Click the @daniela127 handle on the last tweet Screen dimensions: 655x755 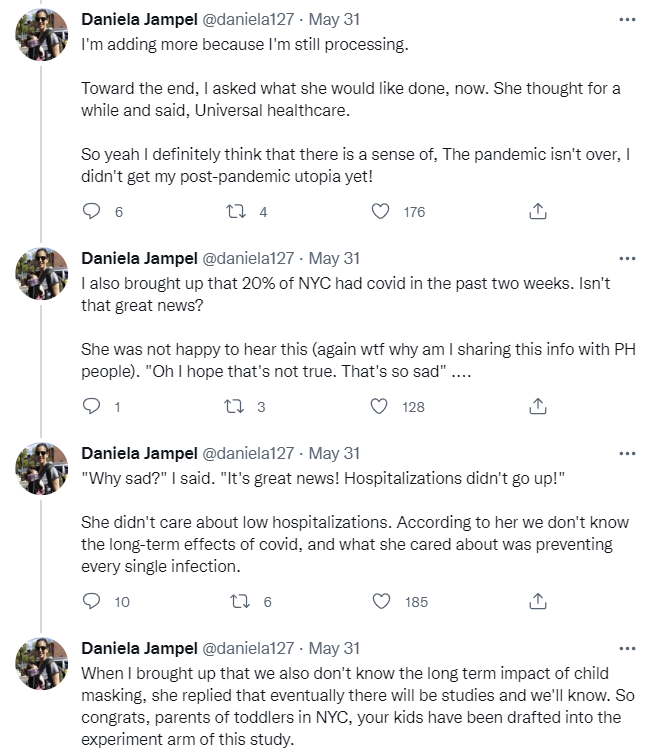point(249,648)
